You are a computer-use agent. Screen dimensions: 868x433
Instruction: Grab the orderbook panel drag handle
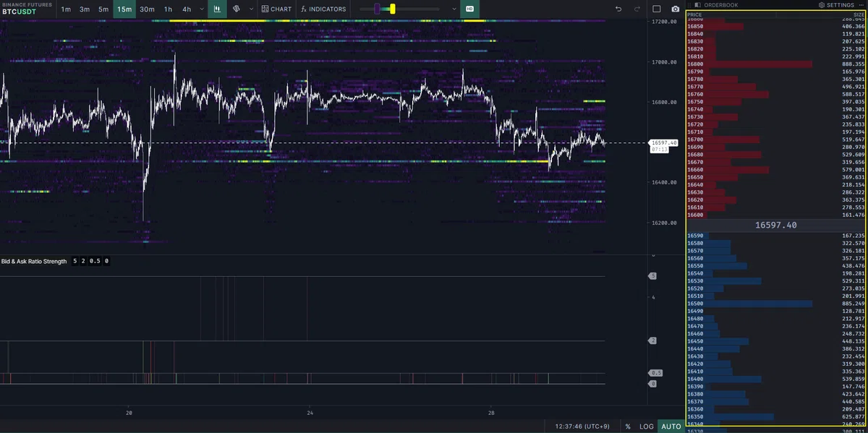(689, 5)
